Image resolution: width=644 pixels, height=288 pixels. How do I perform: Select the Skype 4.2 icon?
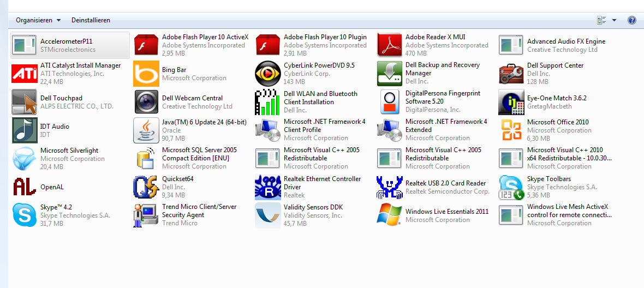24,215
